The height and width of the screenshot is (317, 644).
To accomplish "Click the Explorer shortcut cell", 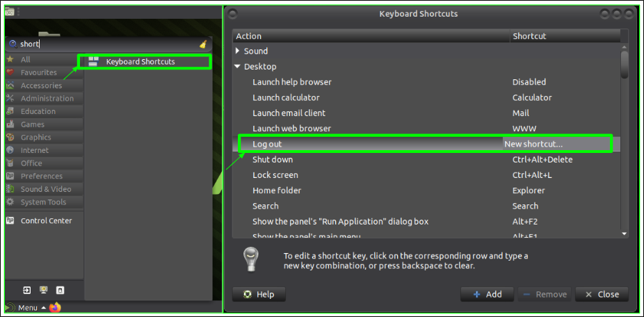I will pos(529,190).
